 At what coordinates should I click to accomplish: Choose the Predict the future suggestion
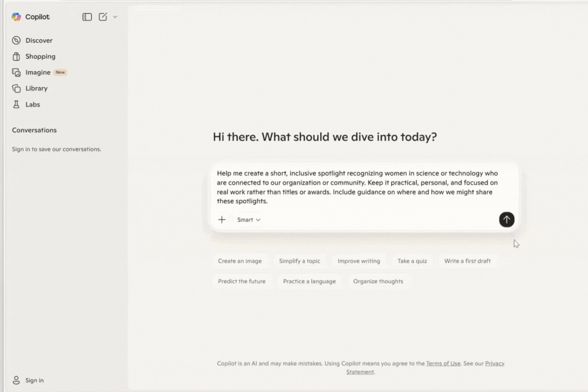tap(242, 281)
